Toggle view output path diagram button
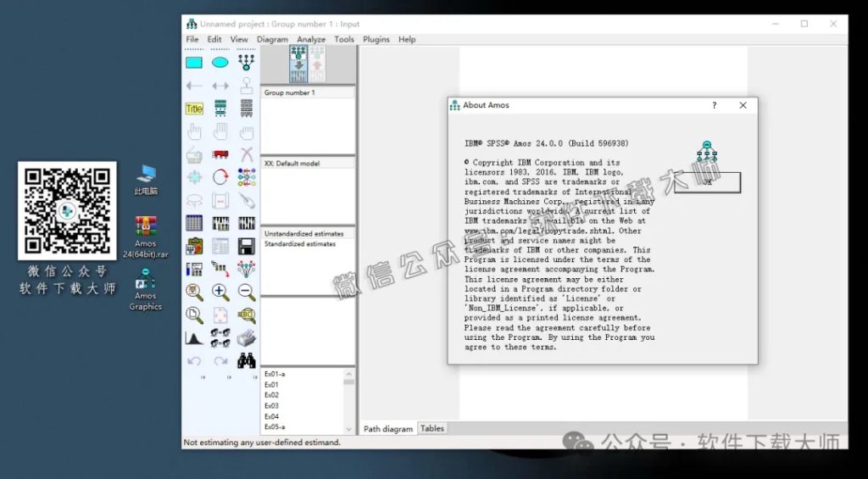This screenshot has width=868, height=479. pos(317,64)
